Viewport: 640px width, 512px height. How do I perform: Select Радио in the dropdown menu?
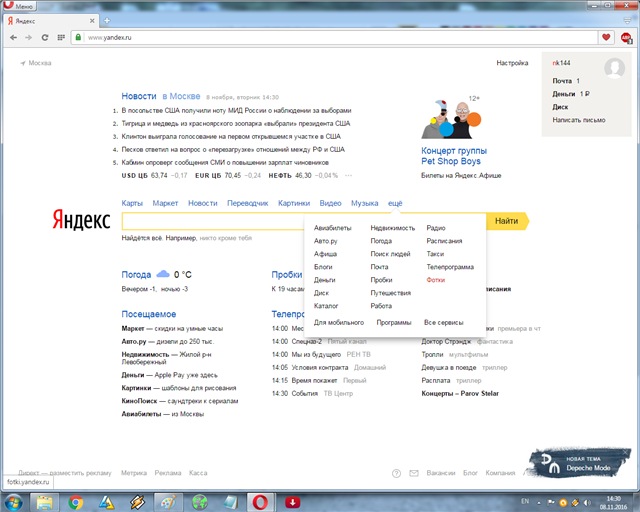(436, 228)
